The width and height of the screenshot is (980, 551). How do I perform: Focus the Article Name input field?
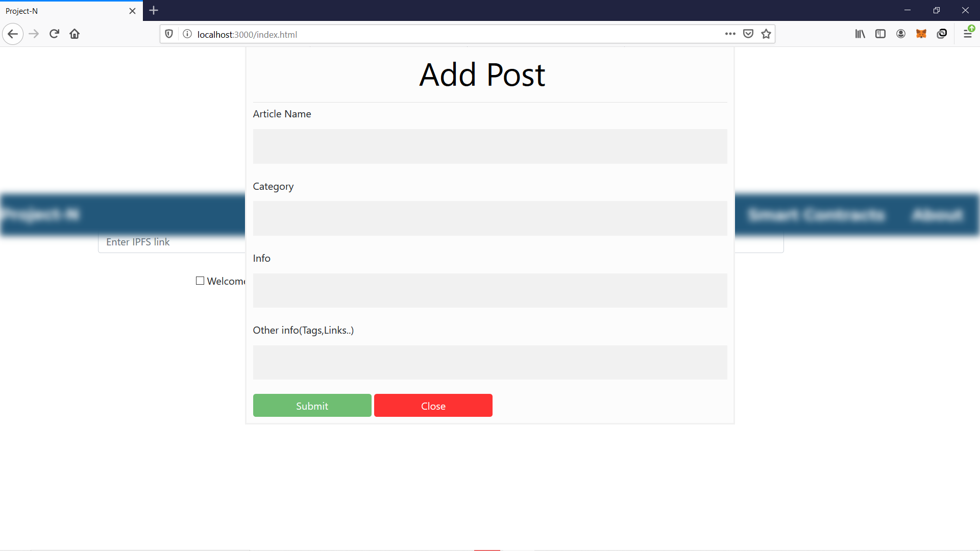[489, 146]
